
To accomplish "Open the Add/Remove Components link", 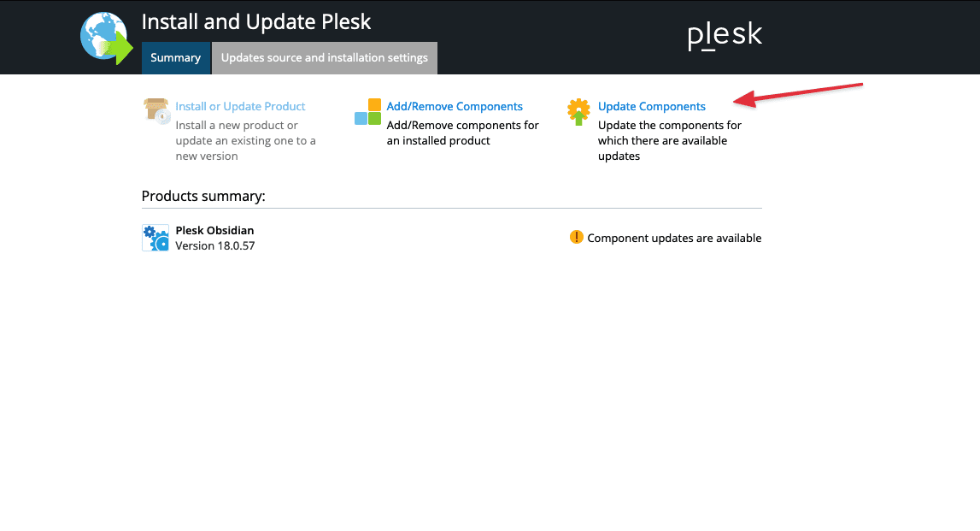I will coord(455,107).
